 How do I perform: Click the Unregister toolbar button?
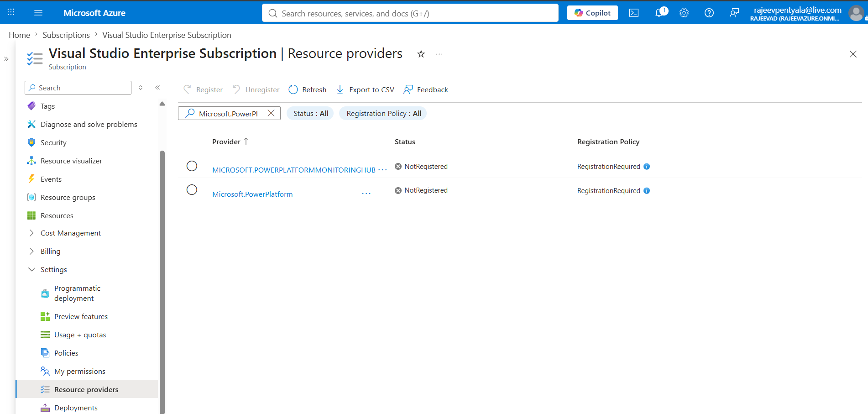pyautogui.click(x=256, y=89)
